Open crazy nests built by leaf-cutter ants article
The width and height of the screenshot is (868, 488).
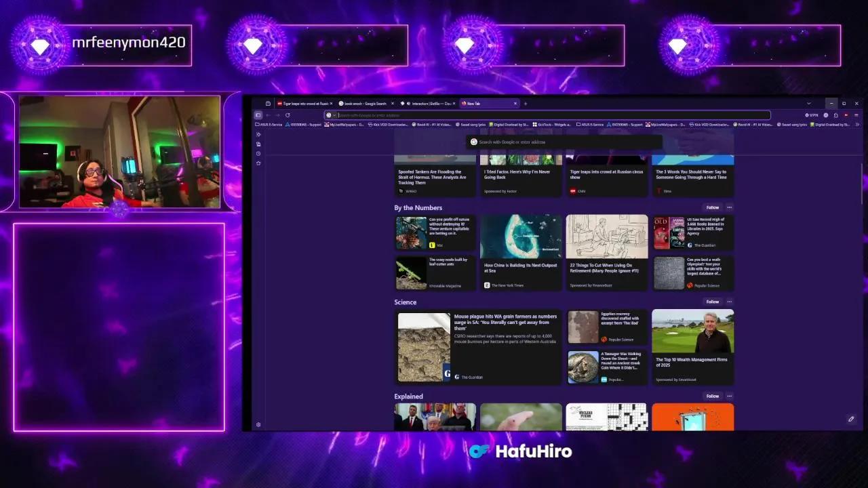[x=435, y=272]
